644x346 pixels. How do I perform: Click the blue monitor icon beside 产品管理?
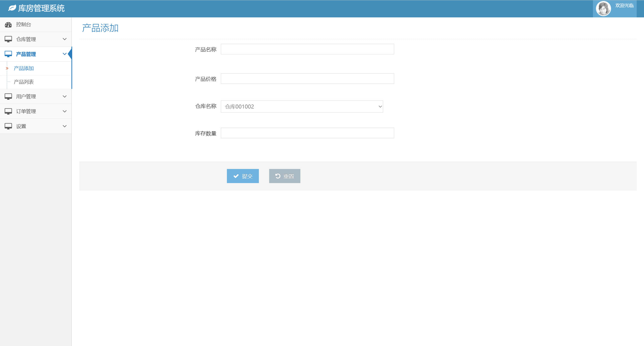[x=8, y=54]
